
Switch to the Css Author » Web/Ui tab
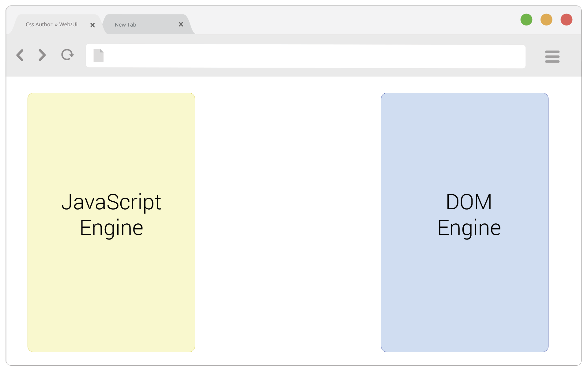51,24
